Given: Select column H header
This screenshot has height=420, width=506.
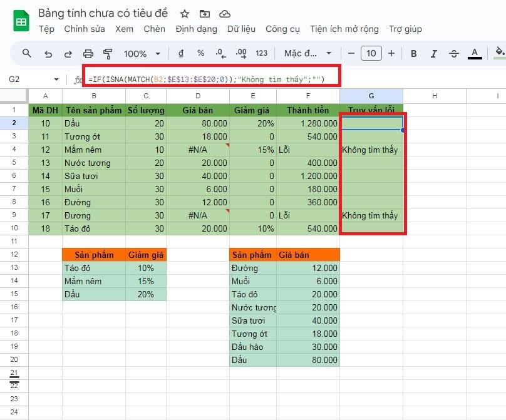Looking at the screenshot, I should click(435, 96).
